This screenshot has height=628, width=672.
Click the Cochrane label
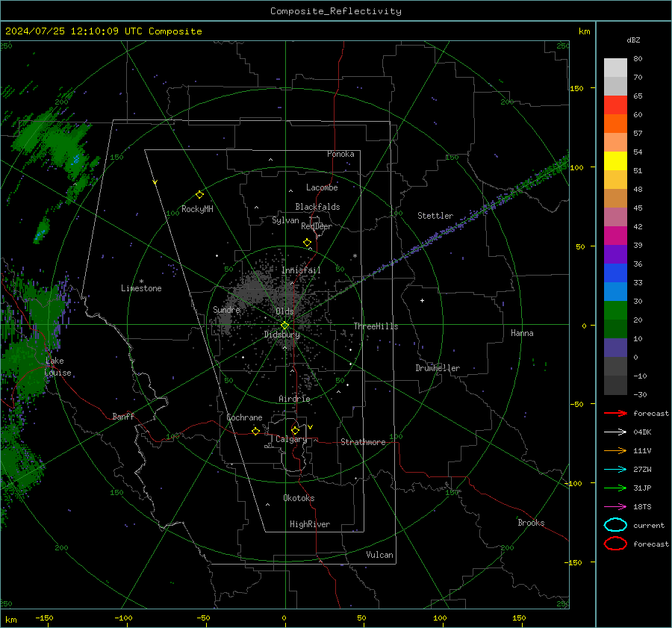pyautogui.click(x=244, y=417)
